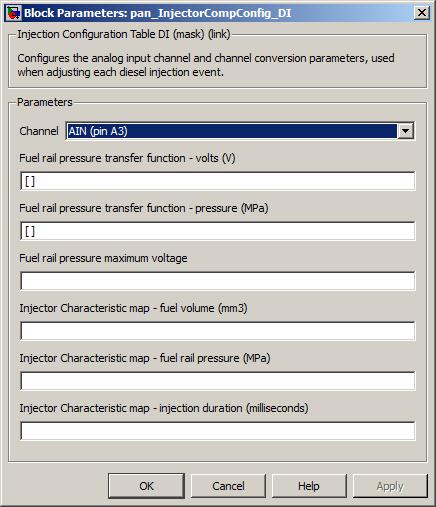The image size is (436, 507).
Task: Click the Injector map fuel volume (mm3) field
Action: tap(218, 331)
